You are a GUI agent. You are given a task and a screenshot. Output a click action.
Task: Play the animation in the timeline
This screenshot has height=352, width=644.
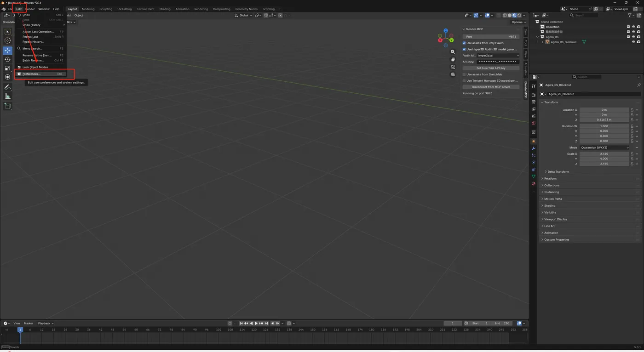(256, 324)
